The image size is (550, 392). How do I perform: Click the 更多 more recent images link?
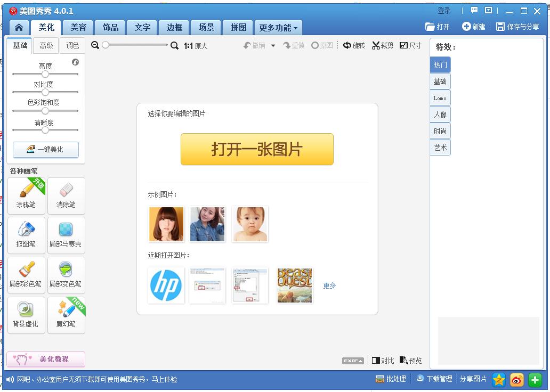coord(329,285)
